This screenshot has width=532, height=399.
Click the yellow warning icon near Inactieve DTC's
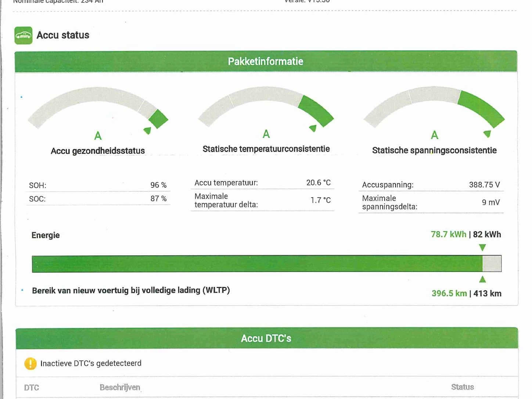31,363
